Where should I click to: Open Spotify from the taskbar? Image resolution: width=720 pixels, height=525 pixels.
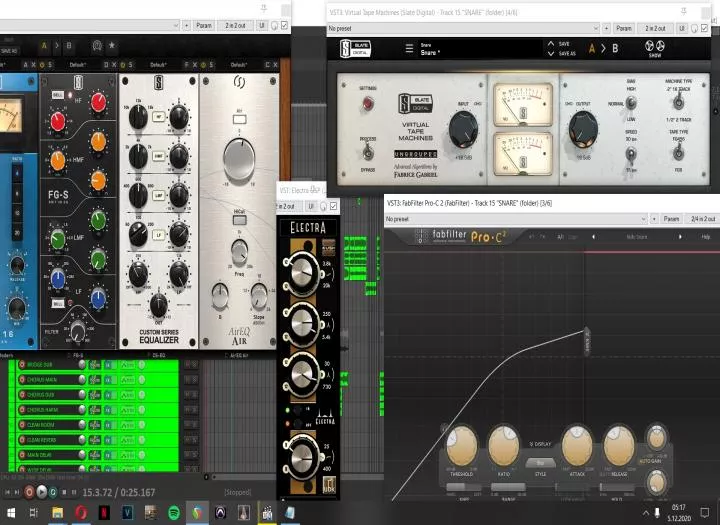coord(174,513)
